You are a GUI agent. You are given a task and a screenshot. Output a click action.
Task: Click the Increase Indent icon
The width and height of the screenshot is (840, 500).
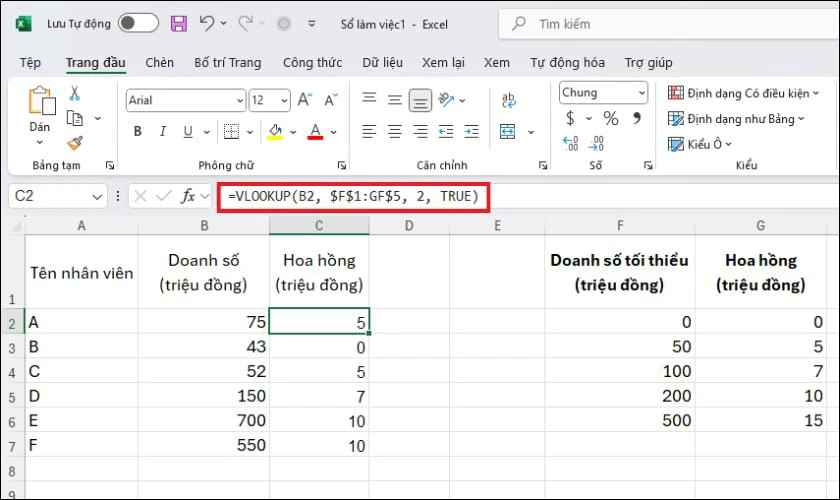[x=471, y=131]
